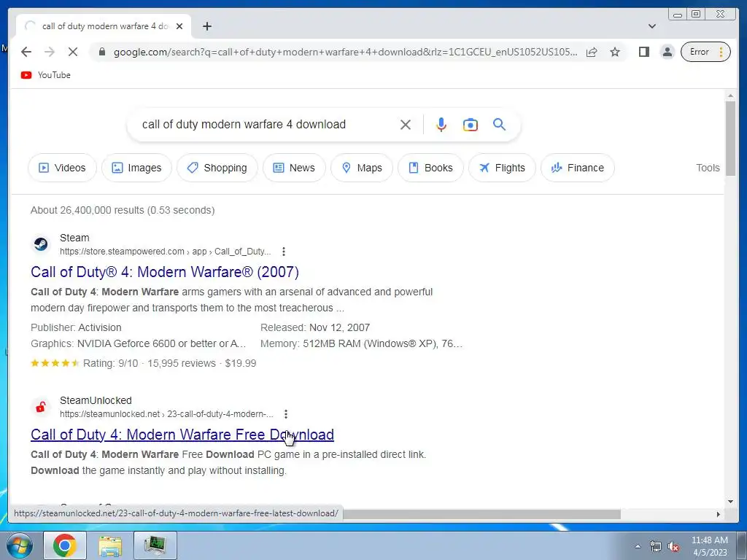Open more options for SteamUnlocked result
The height and width of the screenshot is (560, 747).
[x=286, y=414]
